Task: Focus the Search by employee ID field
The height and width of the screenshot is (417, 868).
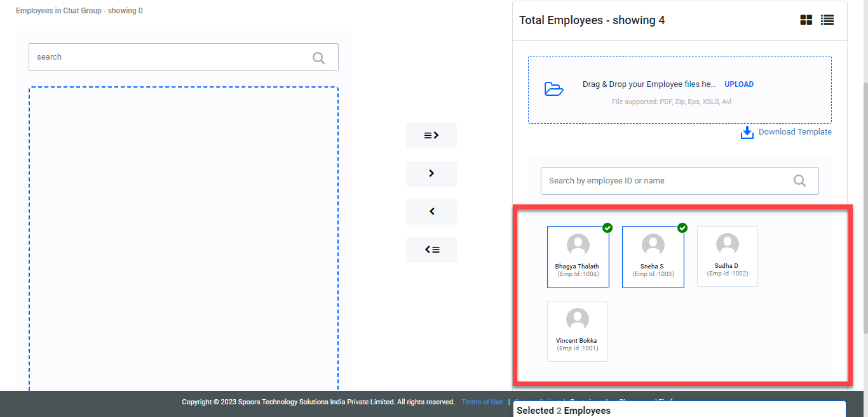Action: coord(664,181)
